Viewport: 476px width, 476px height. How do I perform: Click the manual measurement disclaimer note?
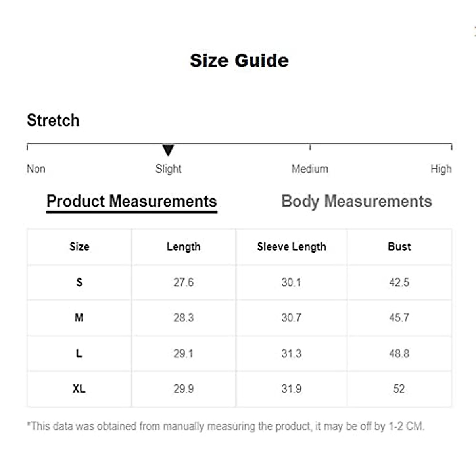225,426
